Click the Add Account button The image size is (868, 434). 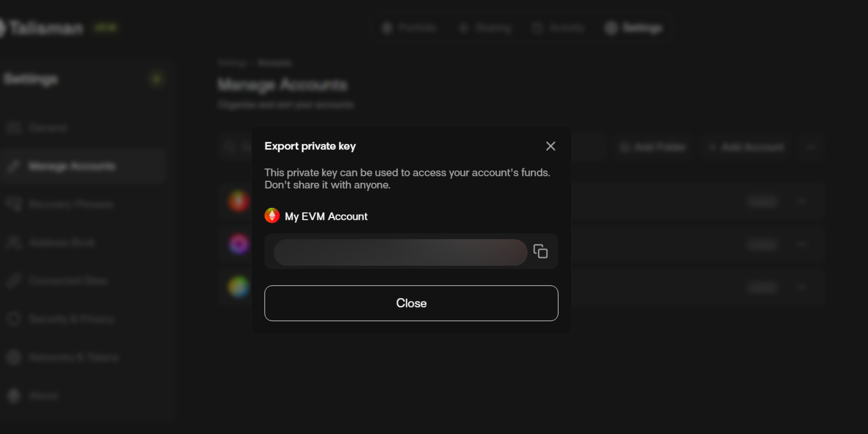(x=746, y=147)
